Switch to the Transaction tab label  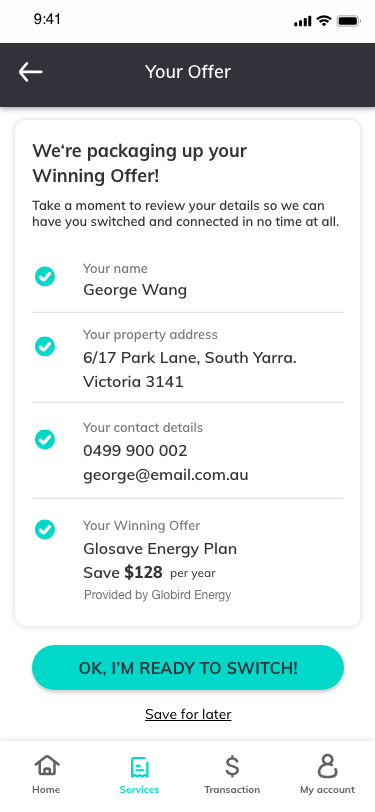point(232,790)
